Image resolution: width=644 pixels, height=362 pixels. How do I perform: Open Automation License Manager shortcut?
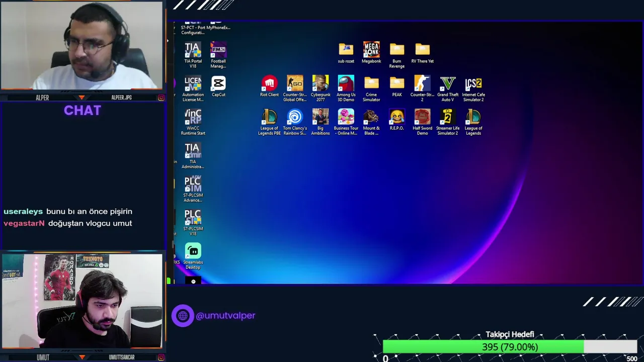pos(193,89)
